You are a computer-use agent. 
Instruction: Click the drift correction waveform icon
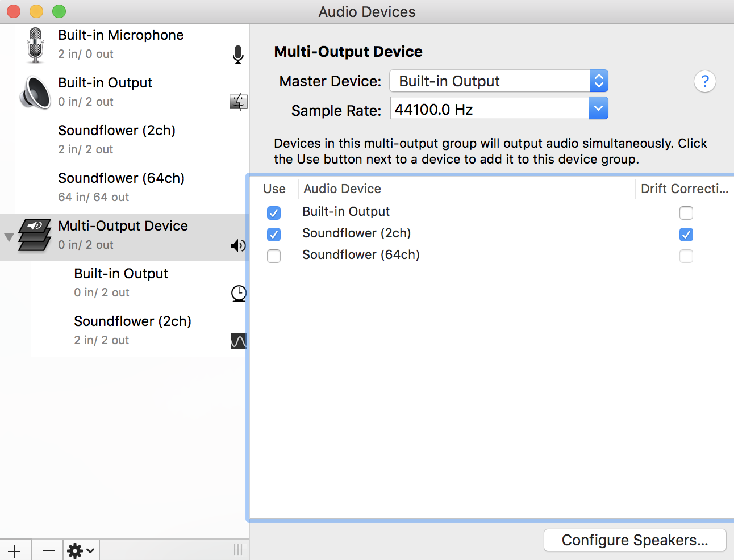click(239, 341)
